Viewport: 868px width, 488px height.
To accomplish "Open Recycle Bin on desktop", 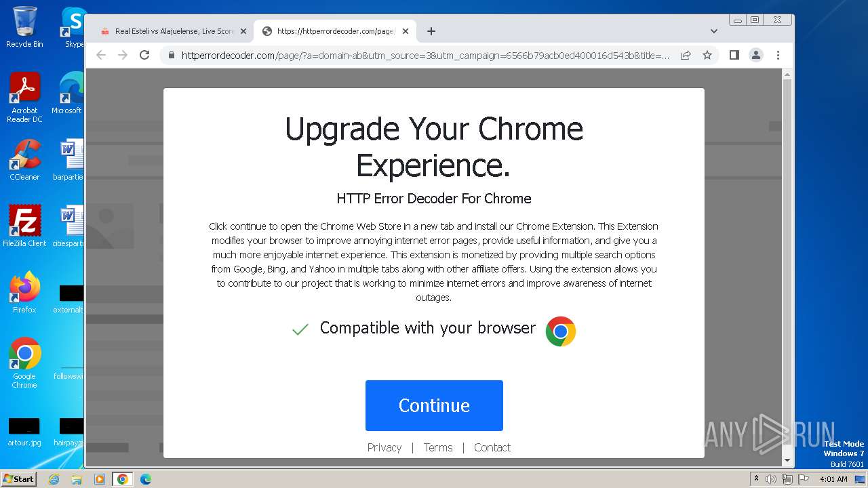I will pos(24,27).
